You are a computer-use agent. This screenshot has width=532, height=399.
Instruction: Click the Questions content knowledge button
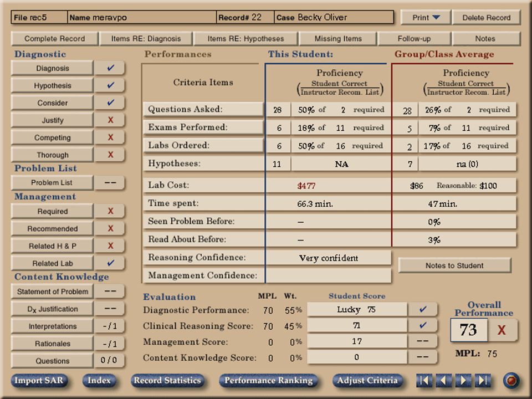pyautogui.click(x=52, y=361)
